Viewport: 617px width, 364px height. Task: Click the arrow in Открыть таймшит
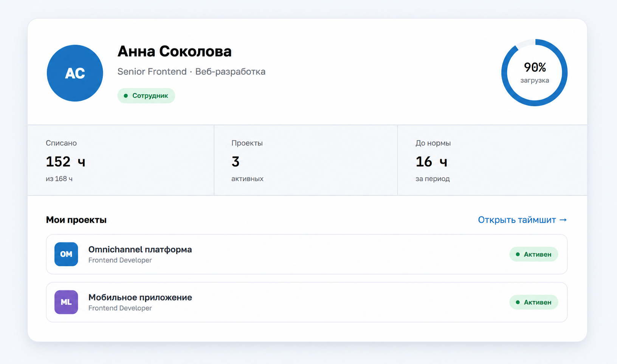pyautogui.click(x=563, y=220)
